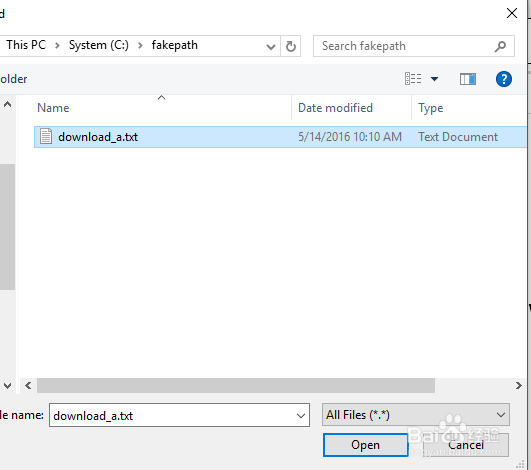The width and height of the screenshot is (531, 470).
Task: Select the download_a.txt file row
Action: [x=280, y=137]
